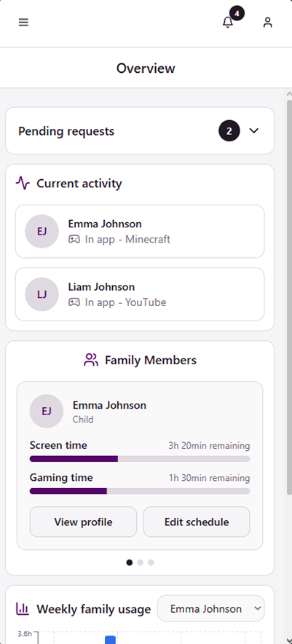
Task: Click the Pending requests count badge
Action: pyautogui.click(x=229, y=130)
